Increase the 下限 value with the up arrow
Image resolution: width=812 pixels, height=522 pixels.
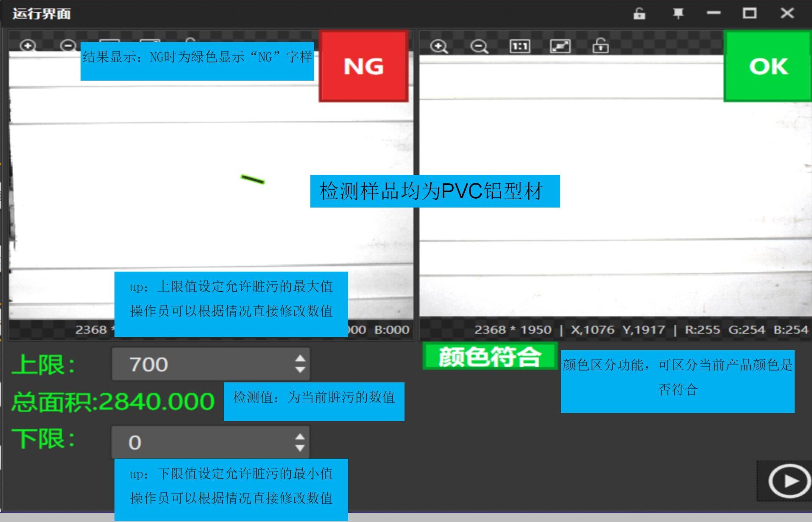point(300,435)
